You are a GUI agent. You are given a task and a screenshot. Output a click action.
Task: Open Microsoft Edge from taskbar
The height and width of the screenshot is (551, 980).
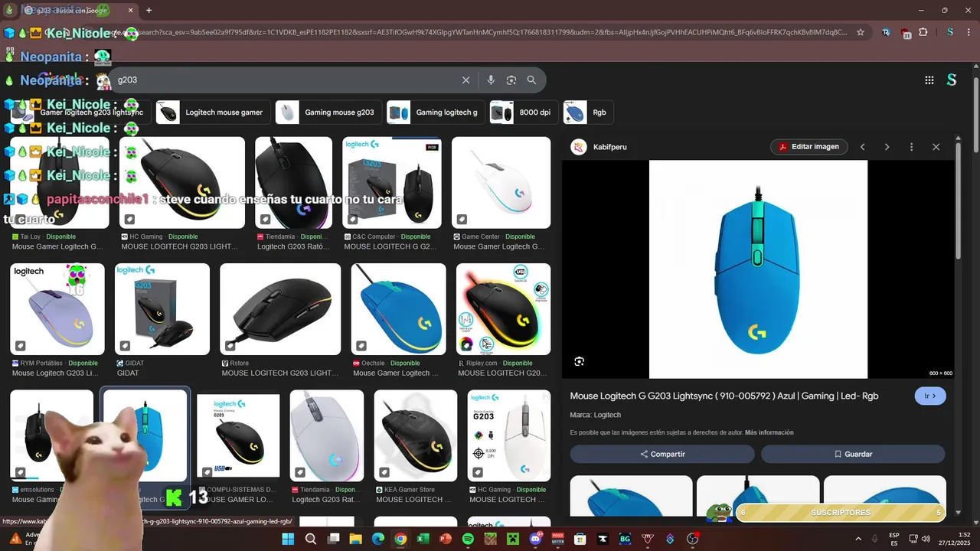pyautogui.click(x=377, y=539)
